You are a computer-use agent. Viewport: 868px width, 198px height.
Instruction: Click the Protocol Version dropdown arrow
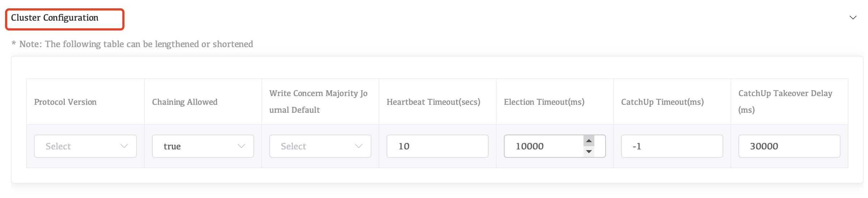[x=124, y=146]
